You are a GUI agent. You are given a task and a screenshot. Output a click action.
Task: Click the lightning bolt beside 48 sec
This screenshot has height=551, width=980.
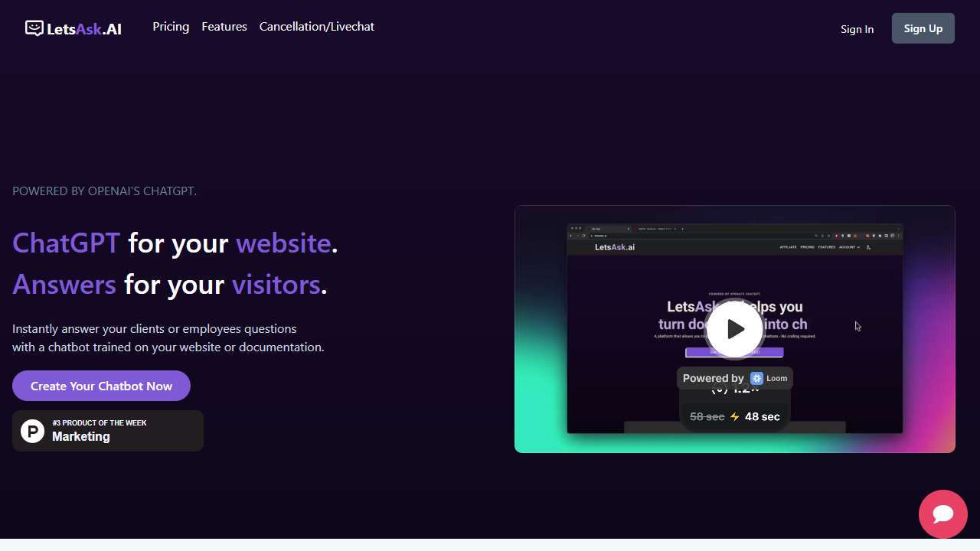(x=733, y=416)
